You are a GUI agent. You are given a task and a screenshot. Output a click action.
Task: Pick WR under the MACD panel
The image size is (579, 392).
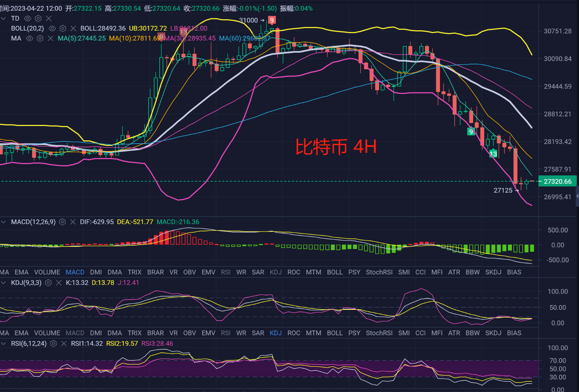click(241, 272)
